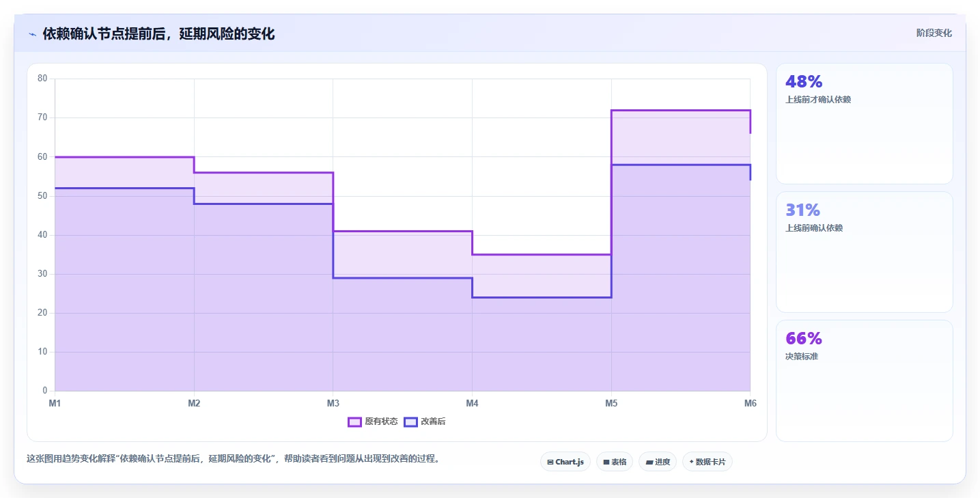Click the 50 y-axis tick label
980x498 pixels.
click(x=42, y=196)
